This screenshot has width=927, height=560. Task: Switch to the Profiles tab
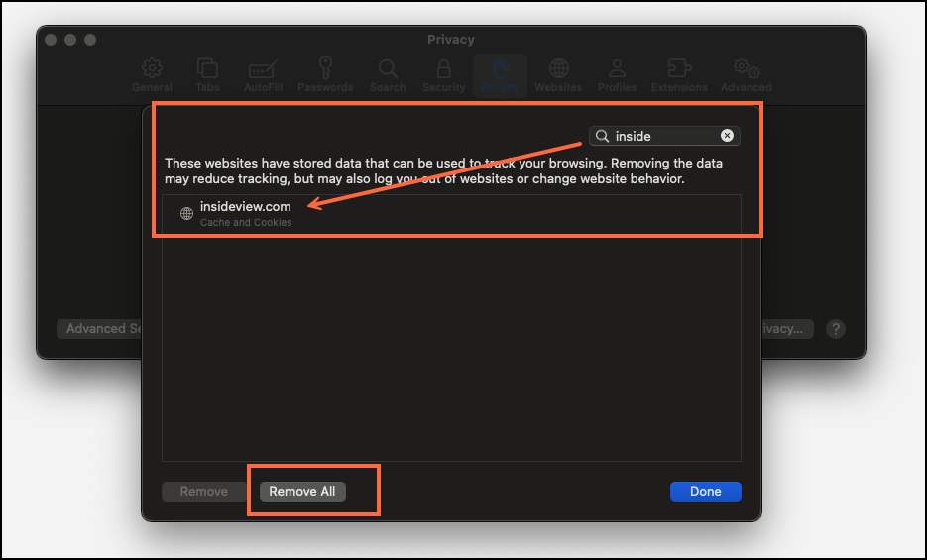click(618, 75)
